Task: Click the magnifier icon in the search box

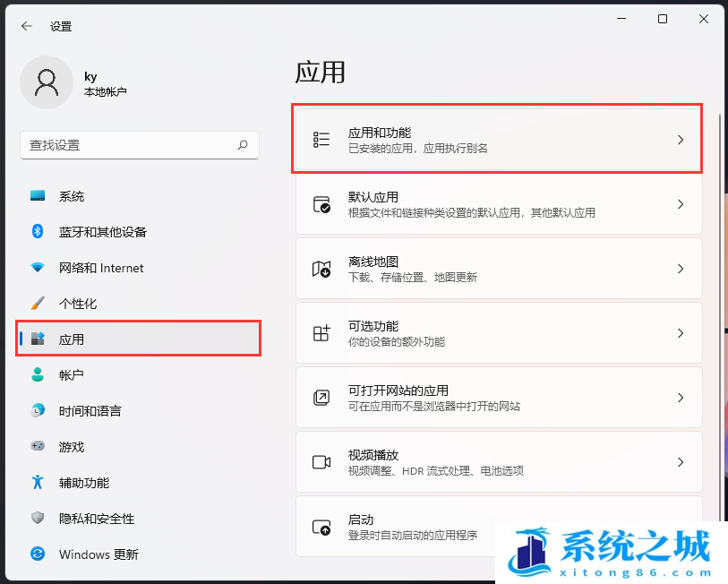Action: [x=243, y=144]
